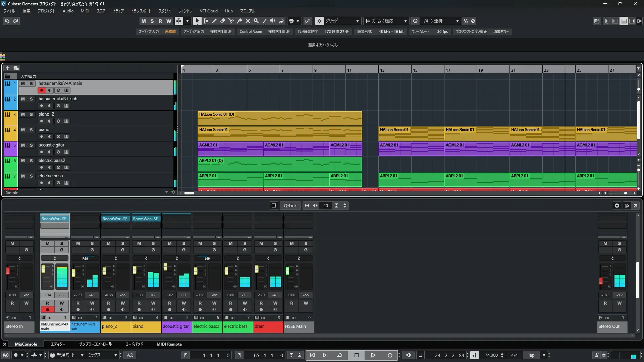Click the Tap tempo button
Viewport: 644px width, 362px height.
click(x=531, y=355)
